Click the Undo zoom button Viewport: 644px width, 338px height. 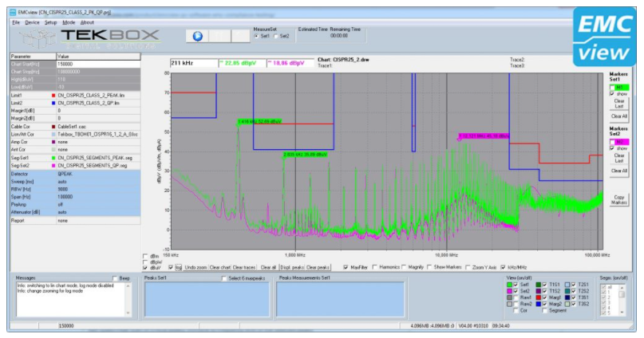196,267
